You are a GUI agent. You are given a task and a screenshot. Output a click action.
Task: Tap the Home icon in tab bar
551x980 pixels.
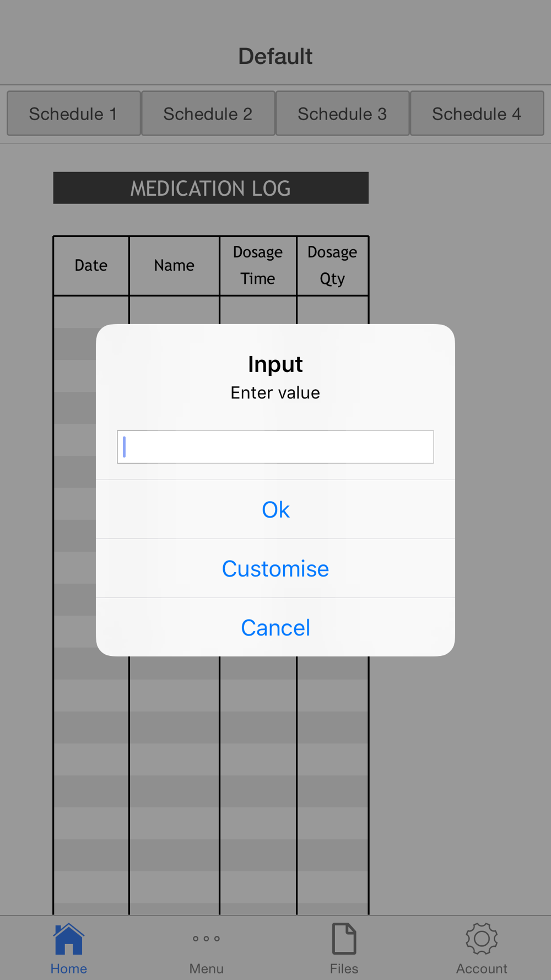[x=68, y=939]
